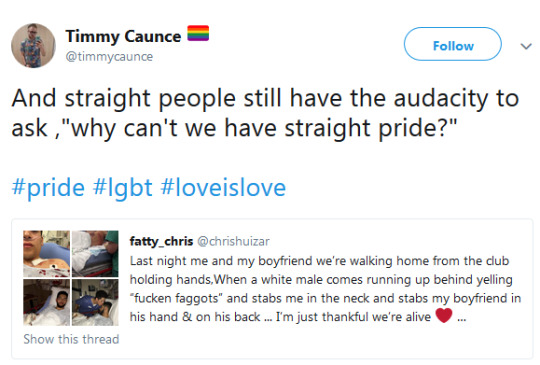Click Show this thread link

(x=71, y=339)
